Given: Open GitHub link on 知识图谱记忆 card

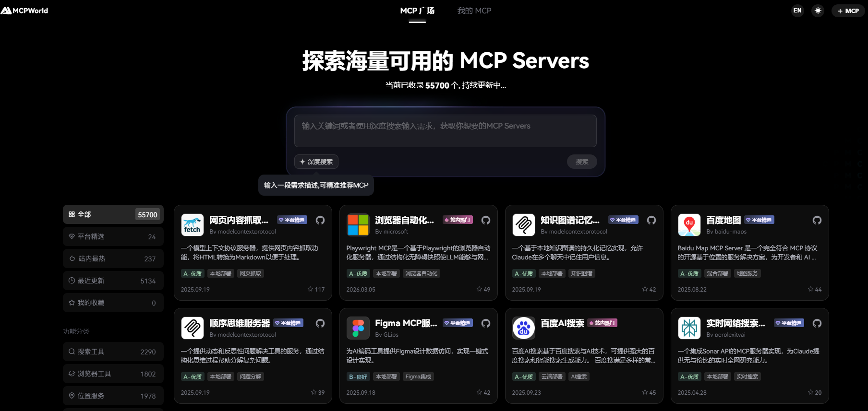Looking at the screenshot, I should point(651,220).
